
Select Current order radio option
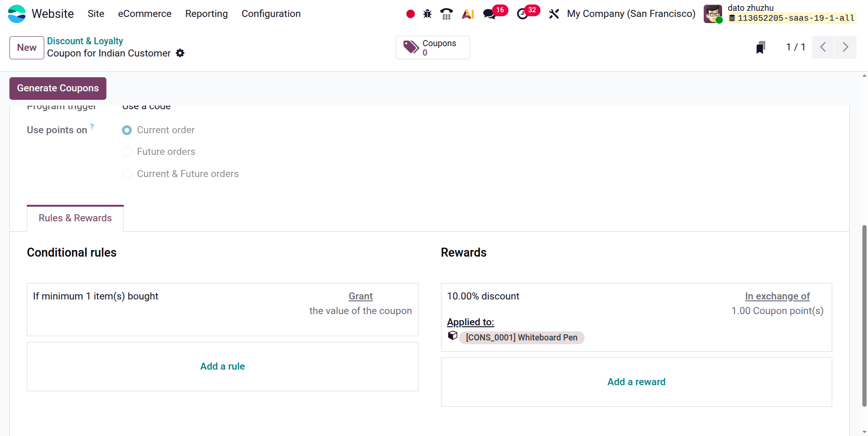coord(127,130)
